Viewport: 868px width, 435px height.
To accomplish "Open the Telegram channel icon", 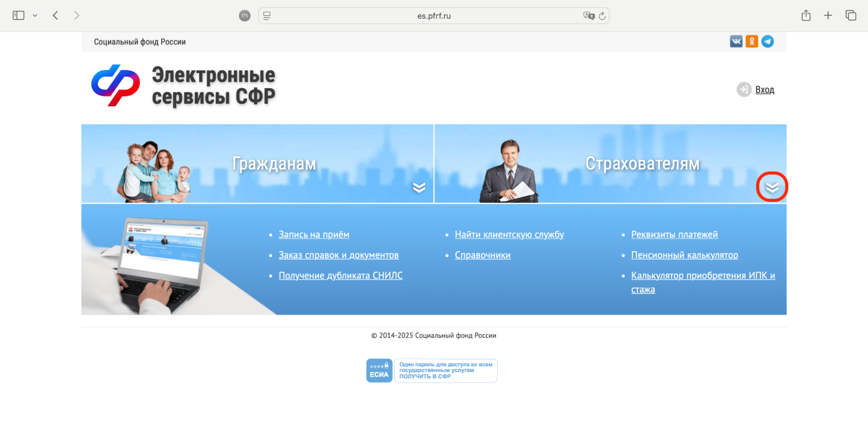I will click(x=767, y=41).
